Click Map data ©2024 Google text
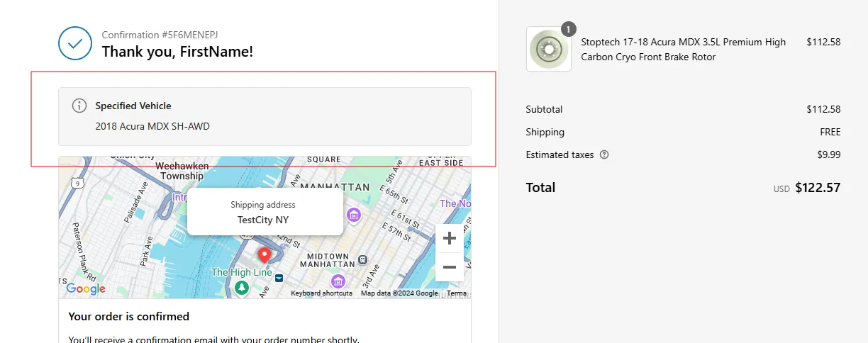868x343 pixels. tap(399, 293)
